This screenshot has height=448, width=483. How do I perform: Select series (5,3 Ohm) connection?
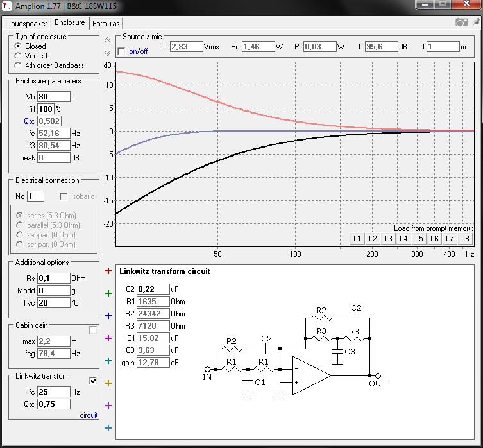pos(46,216)
